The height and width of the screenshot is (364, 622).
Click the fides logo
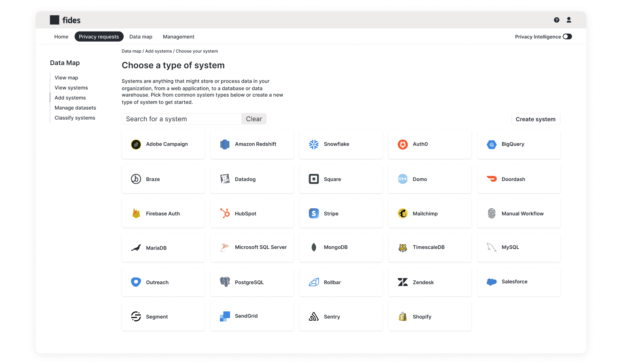[65, 20]
